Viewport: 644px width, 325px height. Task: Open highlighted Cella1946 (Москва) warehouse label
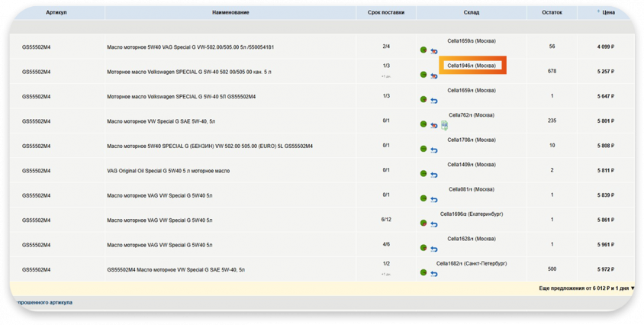click(471, 66)
